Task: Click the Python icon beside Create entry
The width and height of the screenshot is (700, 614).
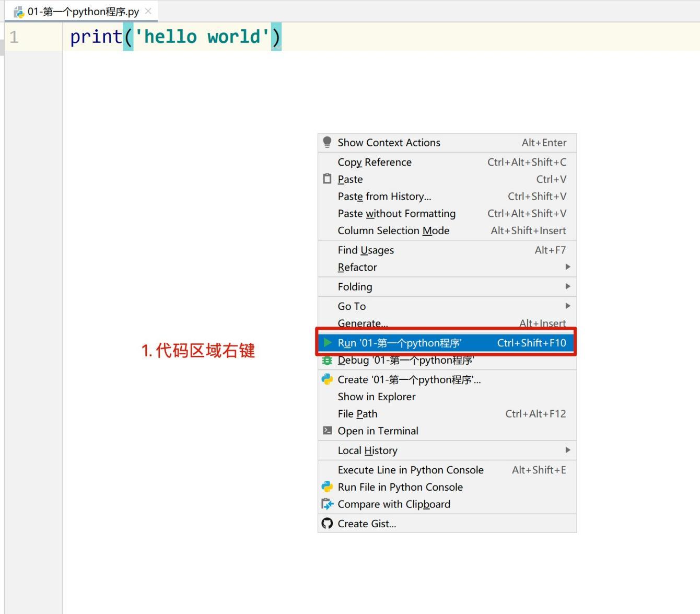Action: pos(328,379)
